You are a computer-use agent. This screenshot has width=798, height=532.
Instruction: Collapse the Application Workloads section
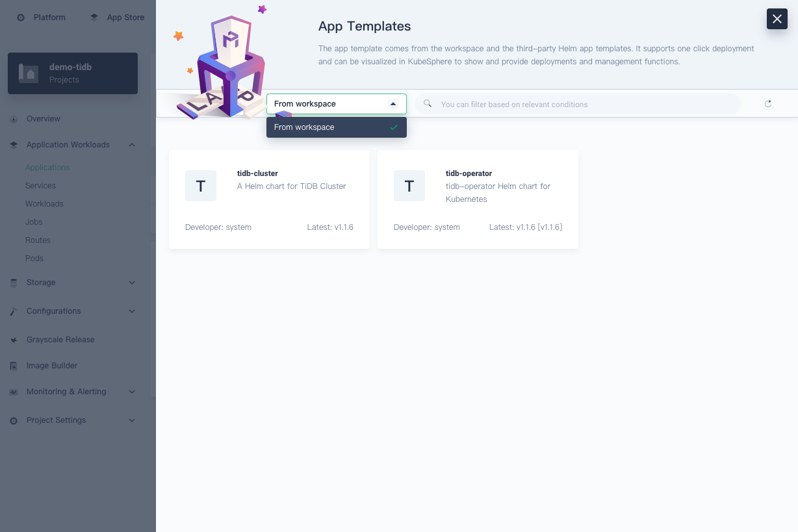point(132,145)
